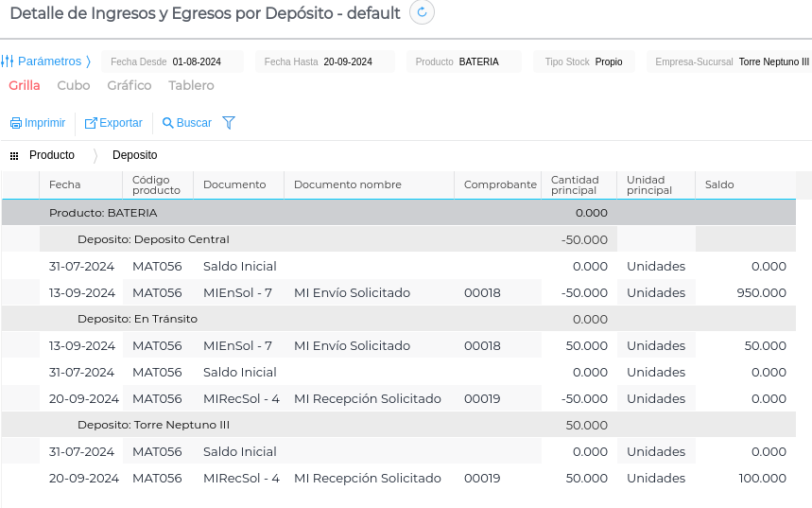812x508 pixels.
Task: Click the Buscar magnifying glass icon
Action: (x=168, y=123)
